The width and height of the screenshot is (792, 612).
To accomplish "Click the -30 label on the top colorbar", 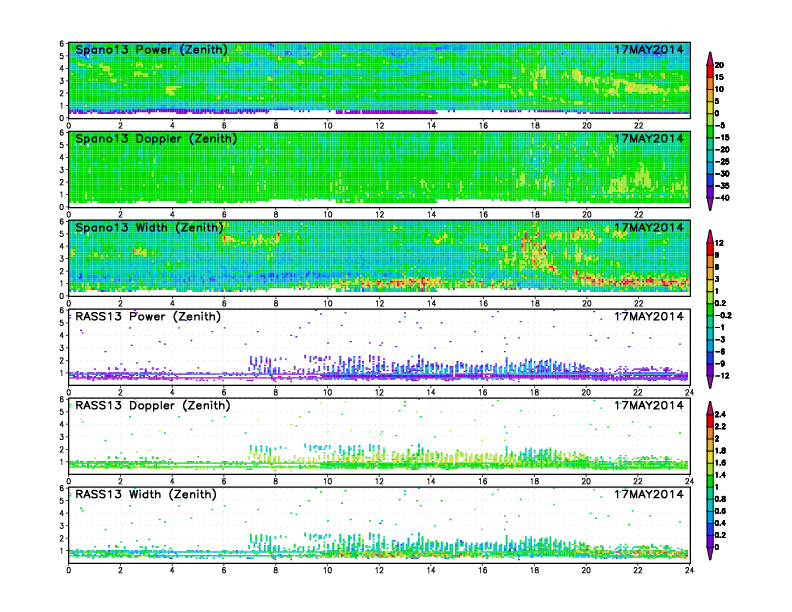I will (722, 174).
